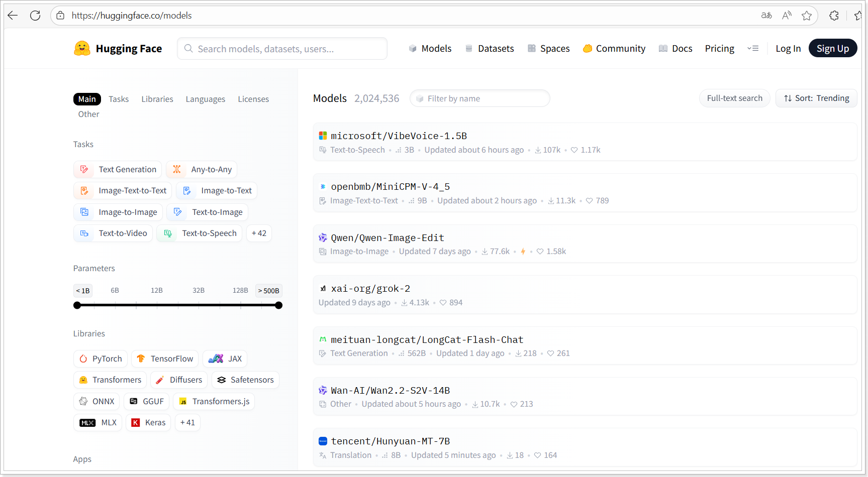The image size is (868, 477).
Task: Click the left handle of parameters slider
Action: click(77, 305)
